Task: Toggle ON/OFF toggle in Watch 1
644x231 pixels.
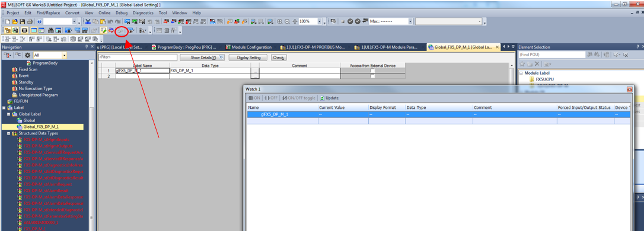Action: (x=299, y=98)
